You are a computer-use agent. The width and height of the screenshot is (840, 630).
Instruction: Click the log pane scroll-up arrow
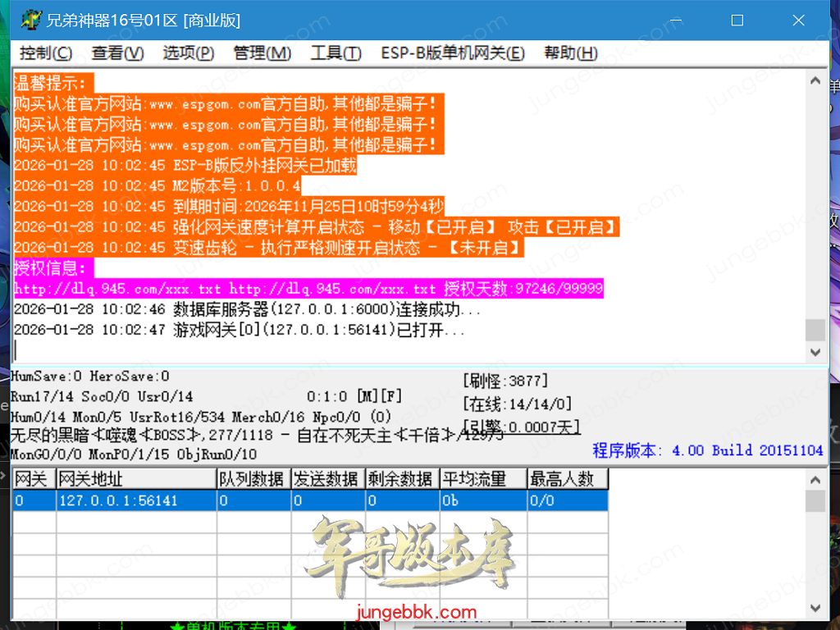(815, 82)
